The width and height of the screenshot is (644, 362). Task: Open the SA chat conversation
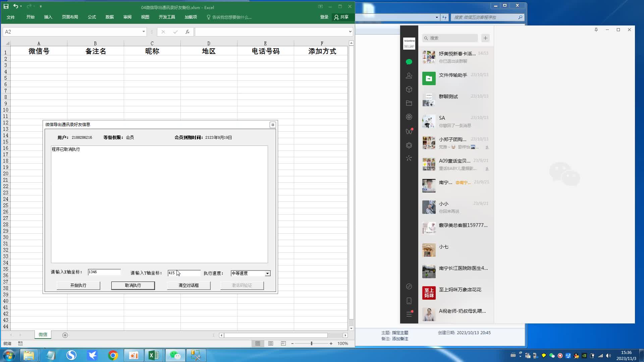click(456, 121)
